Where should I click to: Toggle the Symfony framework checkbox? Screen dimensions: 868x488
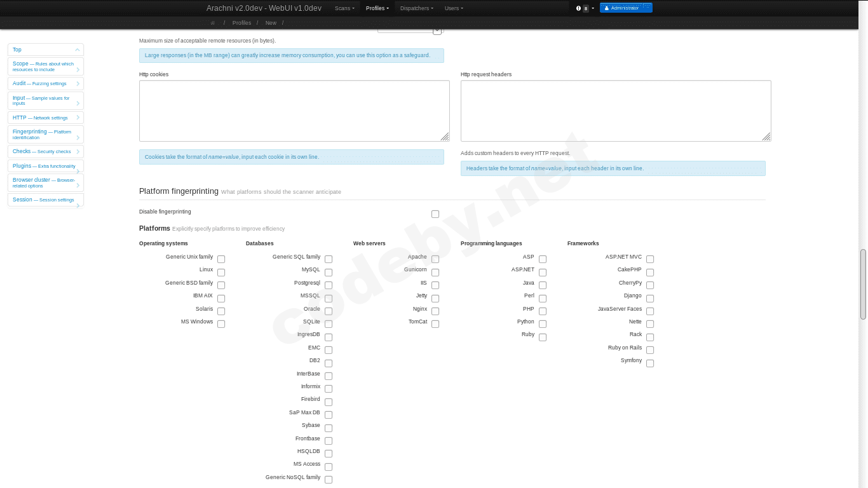click(x=650, y=363)
